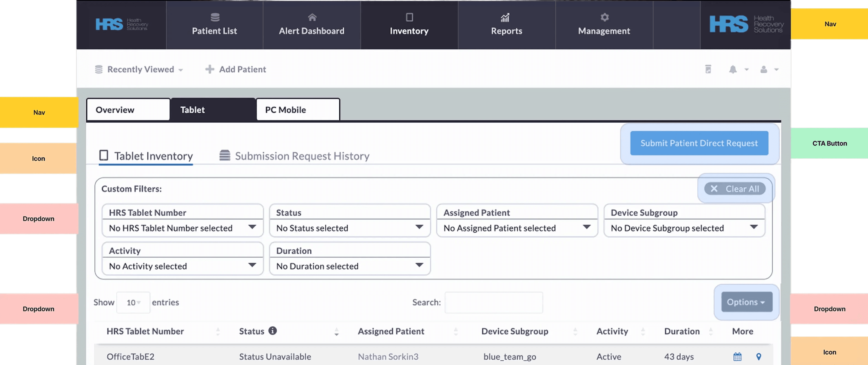Click the calendar icon in OfficeTabE2 row

coord(737,357)
